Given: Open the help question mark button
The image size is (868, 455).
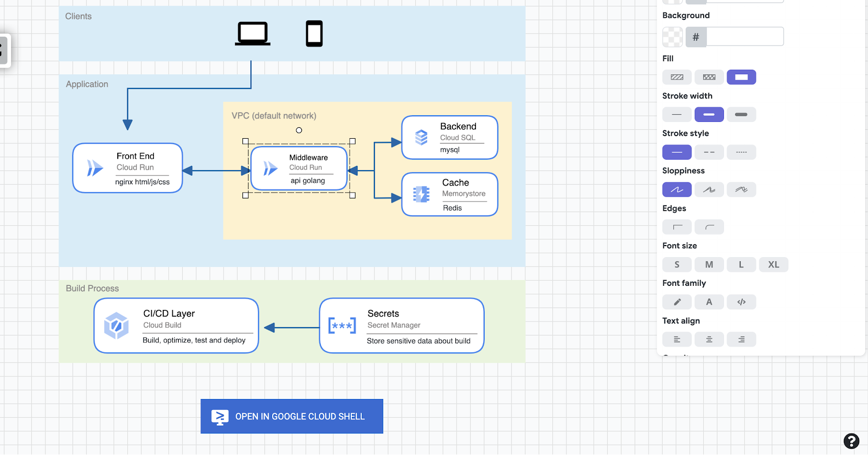Looking at the screenshot, I should 851,441.
